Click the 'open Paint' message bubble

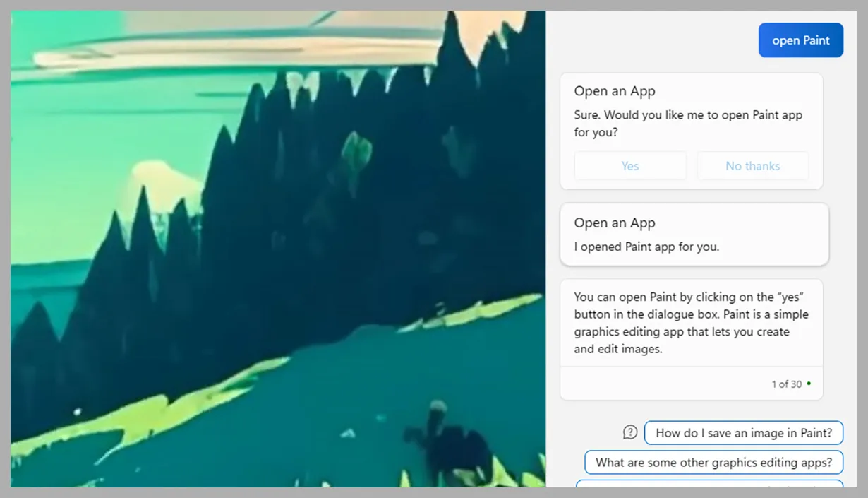tap(800, 40)
